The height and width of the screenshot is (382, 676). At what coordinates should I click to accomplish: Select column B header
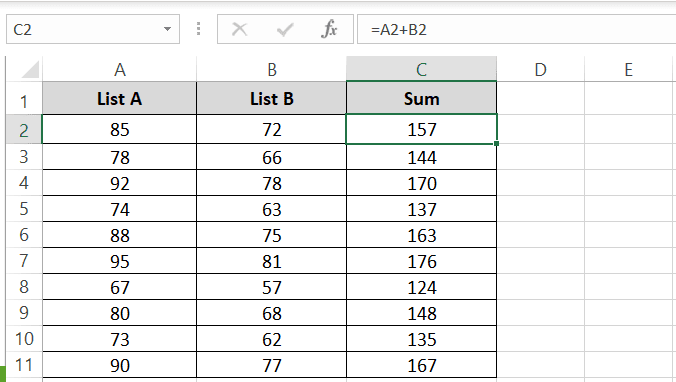tap(271, 69)
